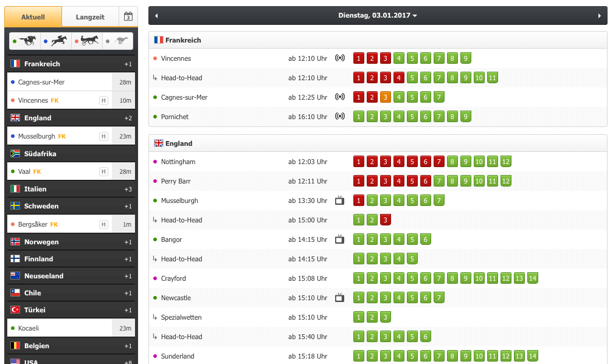Image resolution: width=610 pixels, height=364 pixels.
Task: Open Kocaeli in the sidebar list
Action: [x=30, y=328]
